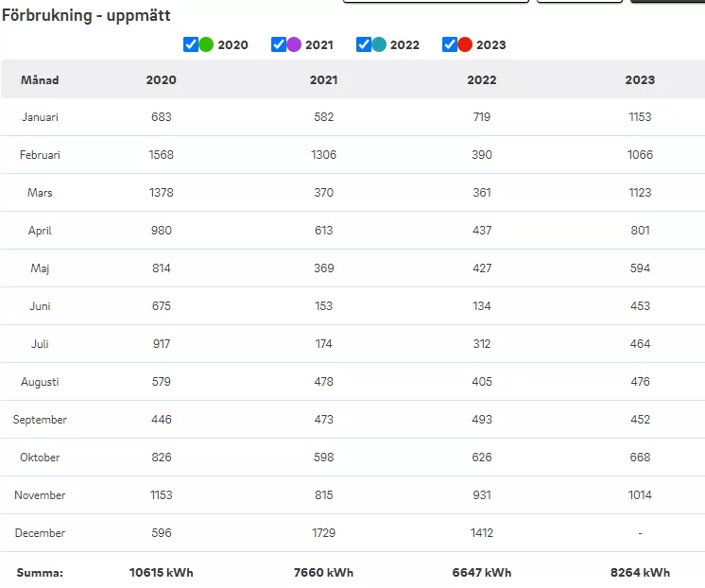Image resolution: width=705 pixels, height=588 pixels.
Task: Select the 2020 table column header
Action: [161, 80]
